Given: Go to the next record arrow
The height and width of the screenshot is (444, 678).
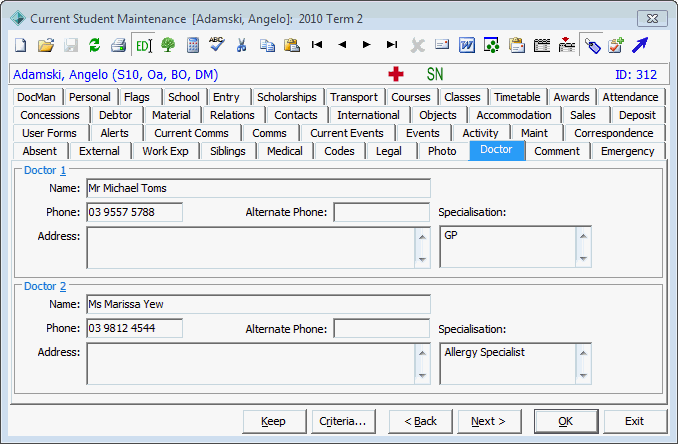Looking at the screenshot, I should [x=367, y=45].
